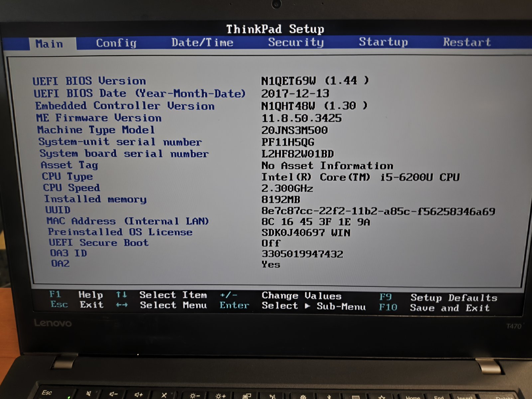532x399 pixels.
Task: Click the UEFI Secure Boot label
Action: click(99, 243)
